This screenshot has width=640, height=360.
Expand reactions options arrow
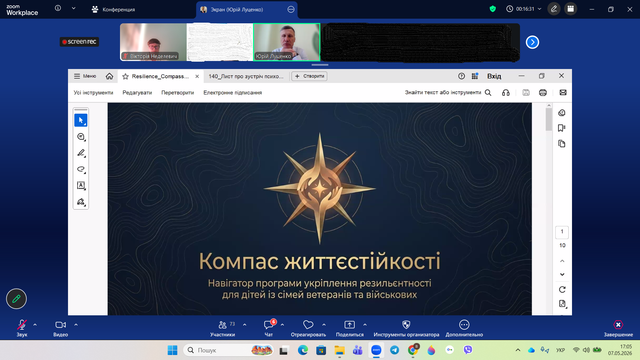click(324, 325)
